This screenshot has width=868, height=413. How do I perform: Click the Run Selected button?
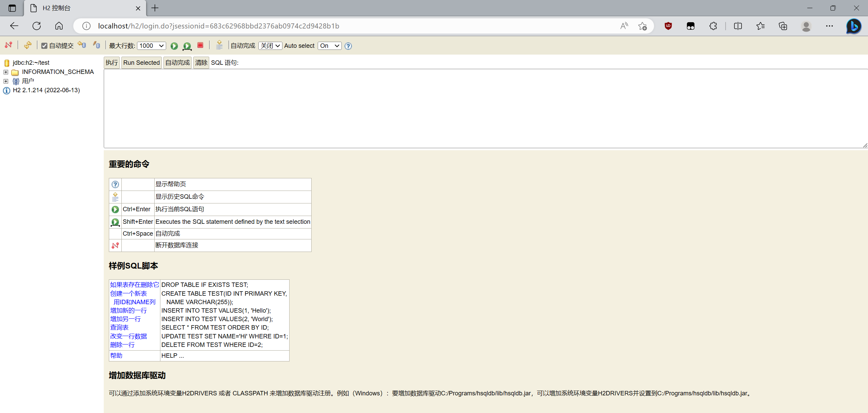tap(141, 63)
